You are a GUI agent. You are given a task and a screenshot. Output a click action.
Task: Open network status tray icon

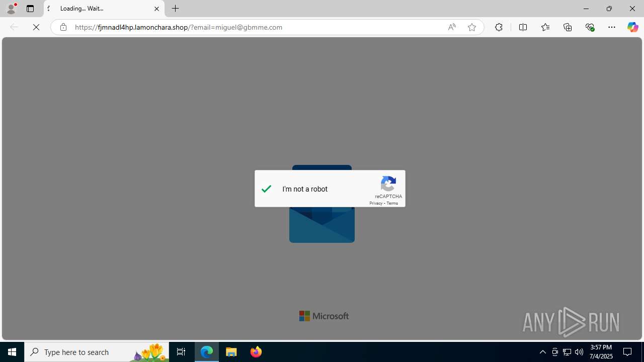567,352
